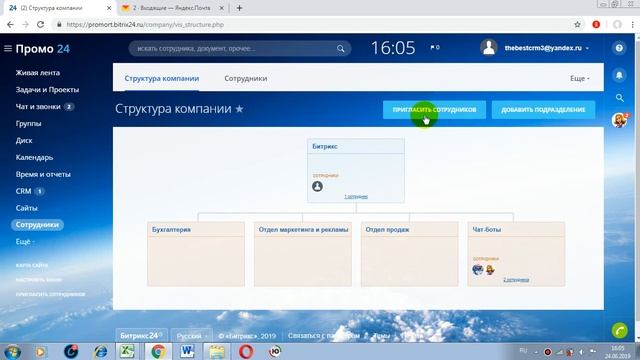Screen dimensions: 640x360
Task: Open Календарь in left menu
Action: click(34, 157)
